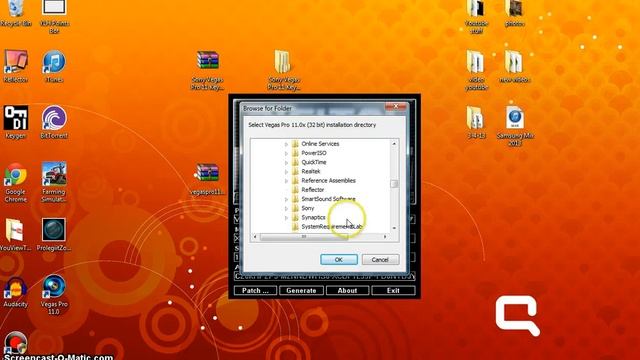
Task: Open Google Chrome from the desktop
Action: [16, 182]
